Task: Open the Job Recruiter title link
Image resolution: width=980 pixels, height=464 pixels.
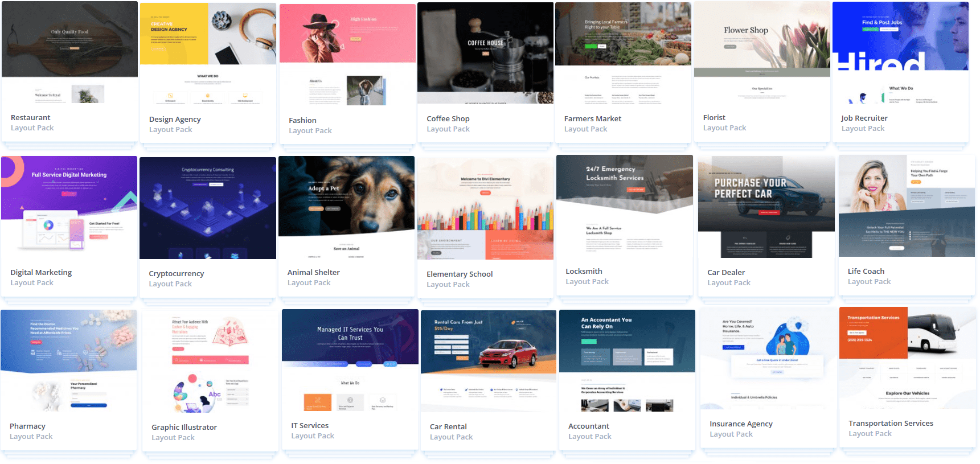Action: (x=864, y=118)
